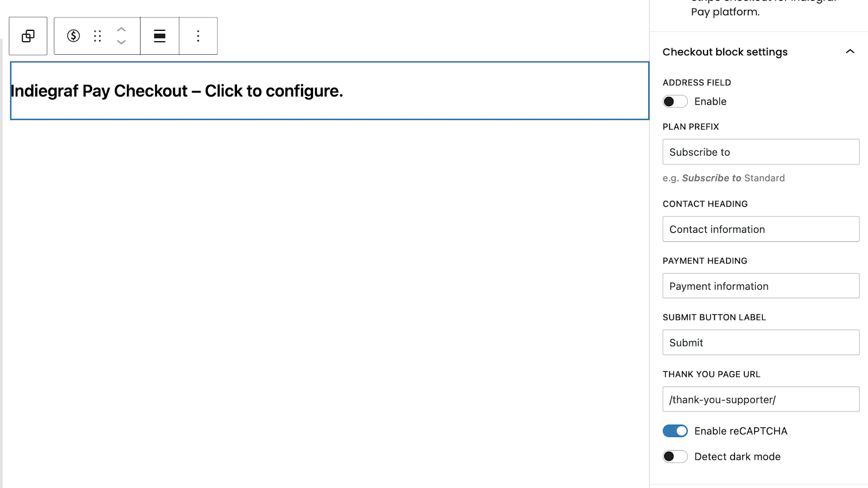Click the Plan Prefix input field
The height and width of the screenshot is (488, 868).
[761, 152]
